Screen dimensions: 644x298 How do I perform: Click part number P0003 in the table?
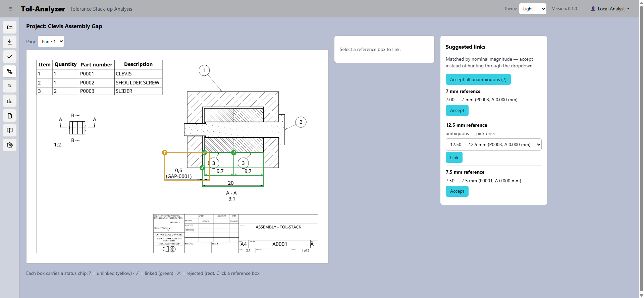[x=97, y=91]
